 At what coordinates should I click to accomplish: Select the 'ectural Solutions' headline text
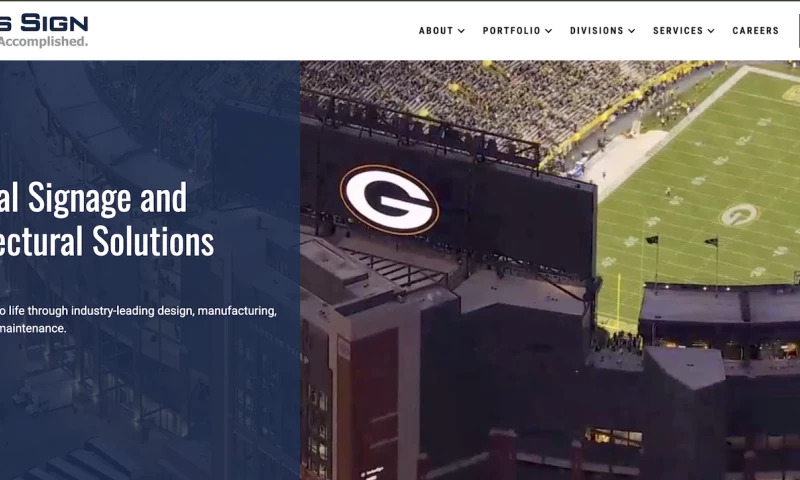[x=107, y=241]
